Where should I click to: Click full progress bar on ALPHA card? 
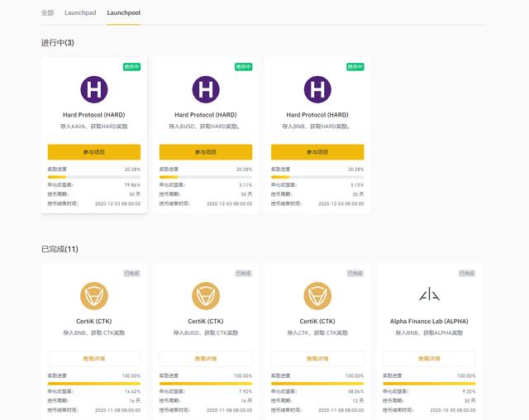pyautogui.click(x=429, y=384)
